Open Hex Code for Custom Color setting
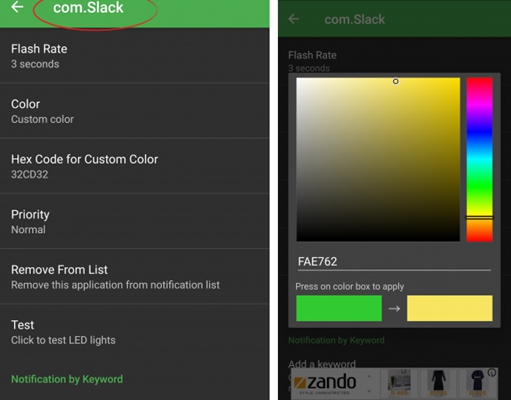The image size is (511, 400). 134,166
